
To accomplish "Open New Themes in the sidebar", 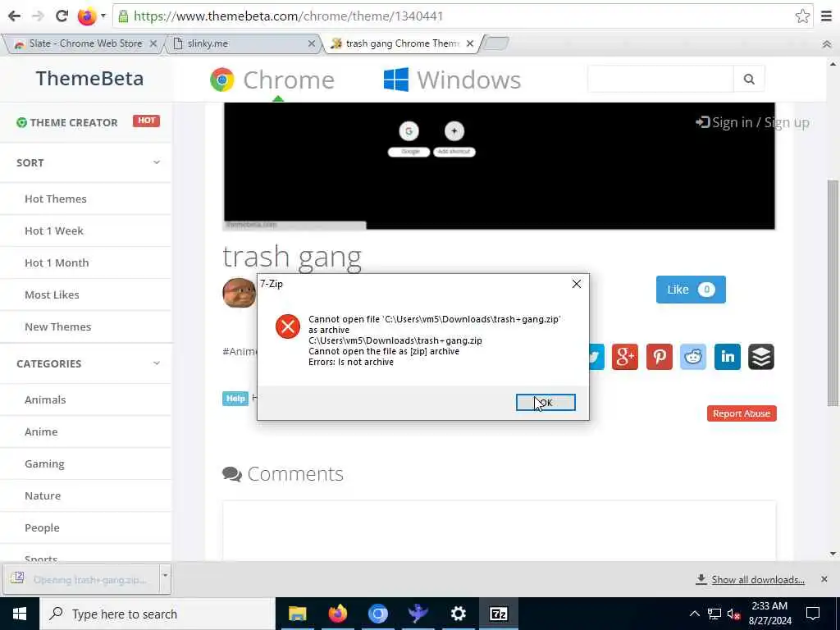I will (58, 326).
